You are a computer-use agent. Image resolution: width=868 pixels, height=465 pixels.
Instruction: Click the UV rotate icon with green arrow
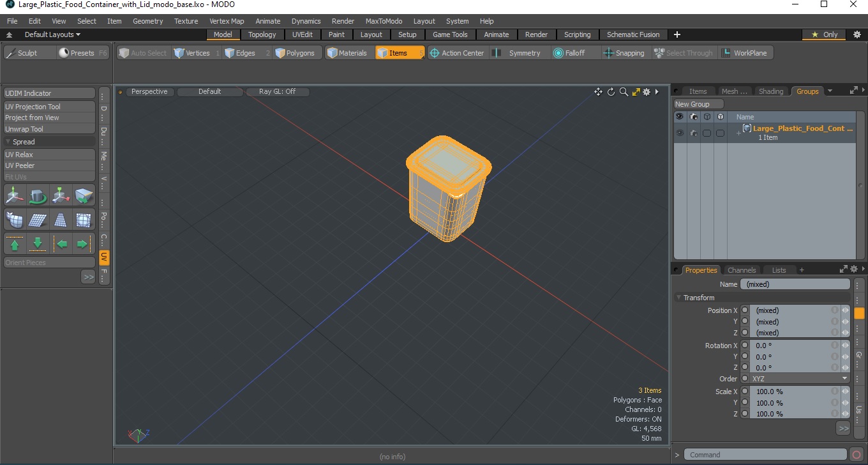[38, 195]
